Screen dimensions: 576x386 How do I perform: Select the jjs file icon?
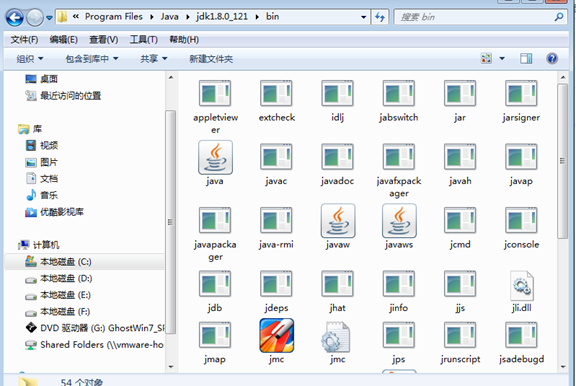[460, 284]
